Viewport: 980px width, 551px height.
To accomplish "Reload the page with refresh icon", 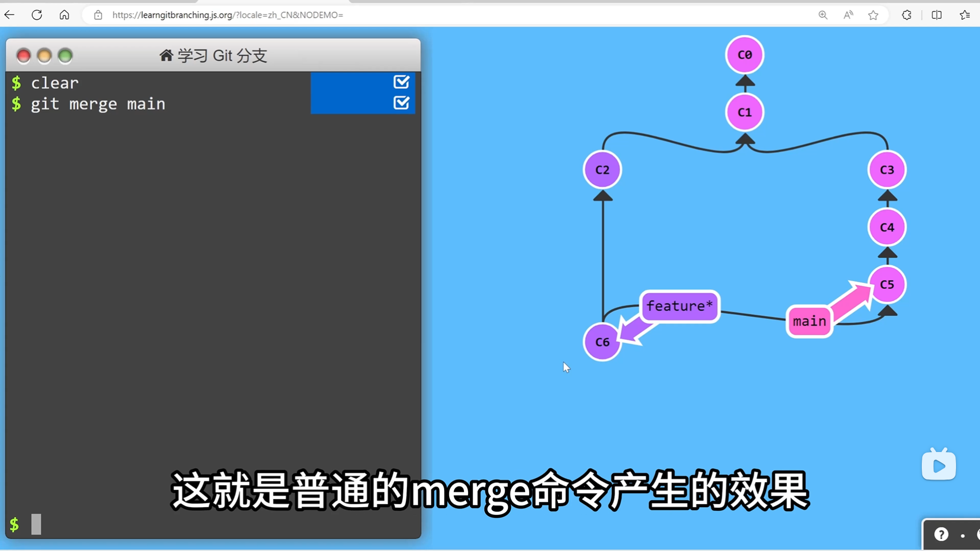I will pyautogui.click(x=37, y=15).
